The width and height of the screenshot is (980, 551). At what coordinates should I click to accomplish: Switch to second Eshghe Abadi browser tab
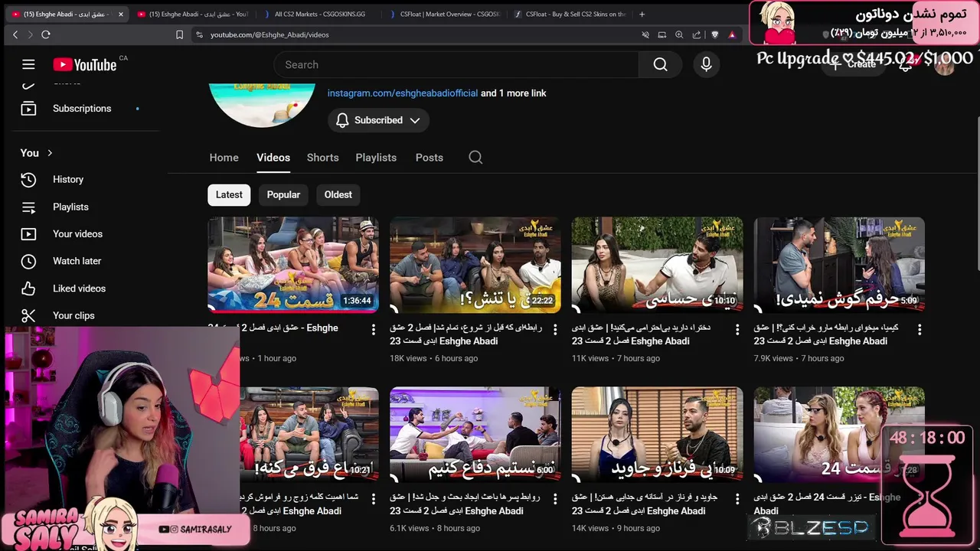point(194,14)
